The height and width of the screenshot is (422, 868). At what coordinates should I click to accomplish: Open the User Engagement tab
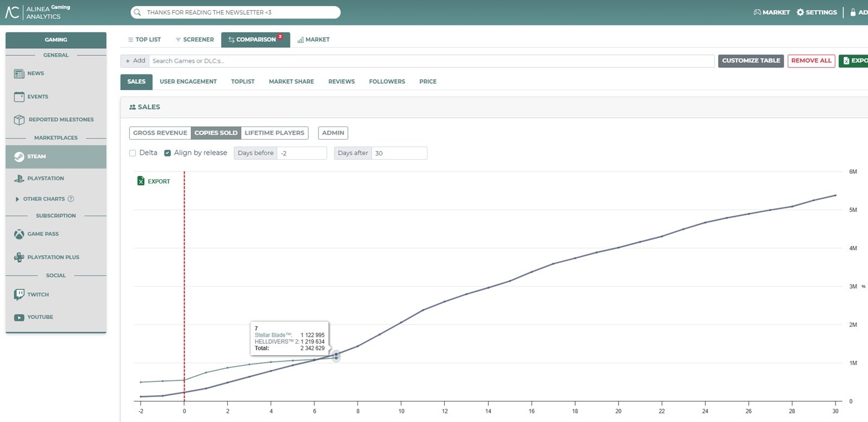(188, 81)
